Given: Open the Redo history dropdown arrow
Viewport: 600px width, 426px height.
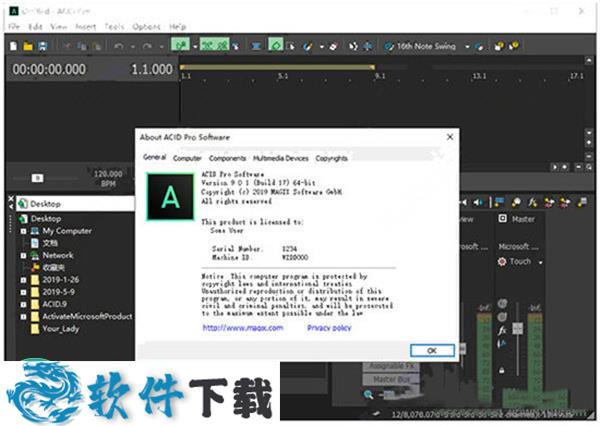Looking at the screenshot, I should coord(161,47).
